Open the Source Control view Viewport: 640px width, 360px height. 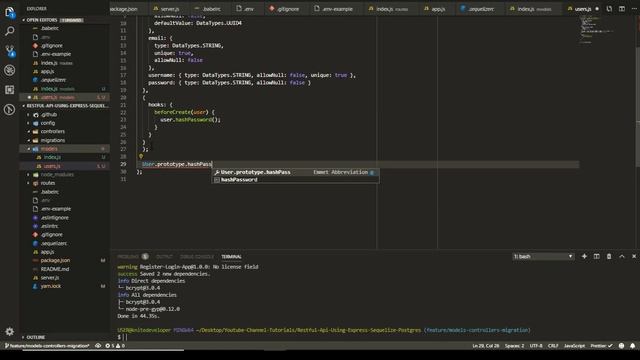click(9, 51)
